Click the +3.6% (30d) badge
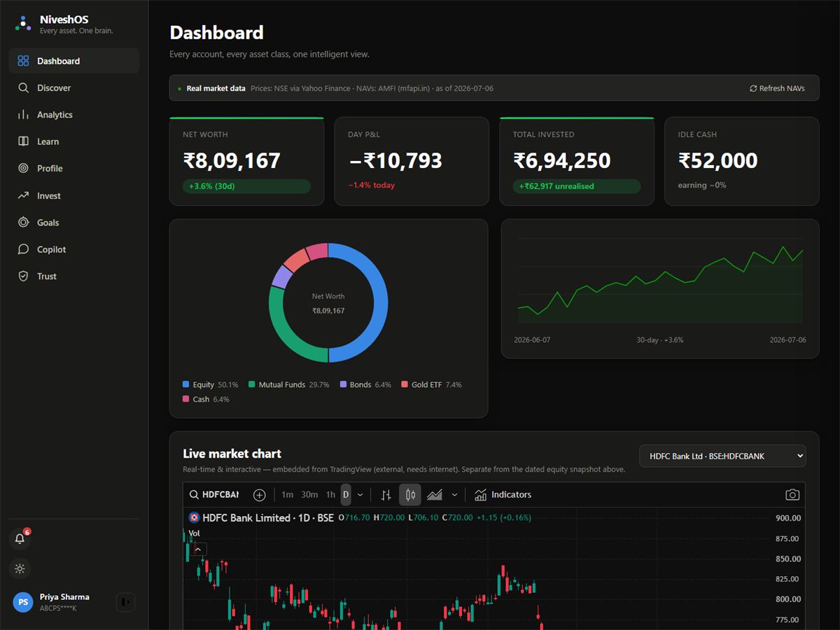The width and height of the screenshot is (840, 630). tap(246, 186)
